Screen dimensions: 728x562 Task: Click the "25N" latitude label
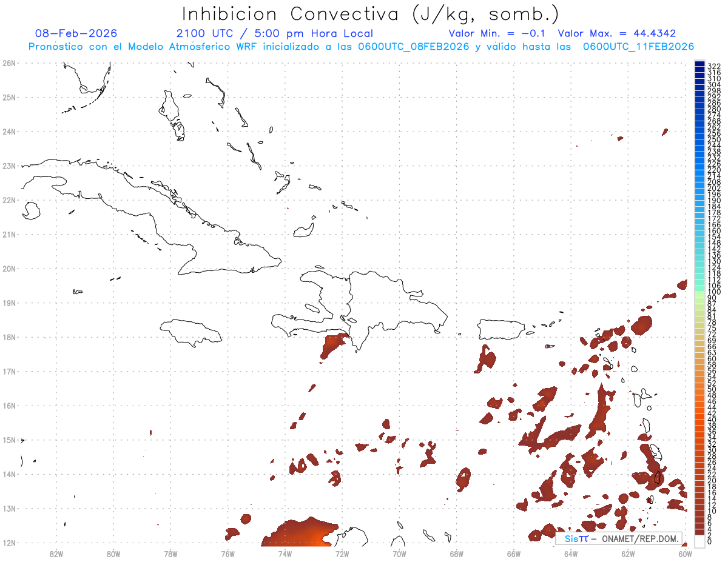[x=9, y=97]
